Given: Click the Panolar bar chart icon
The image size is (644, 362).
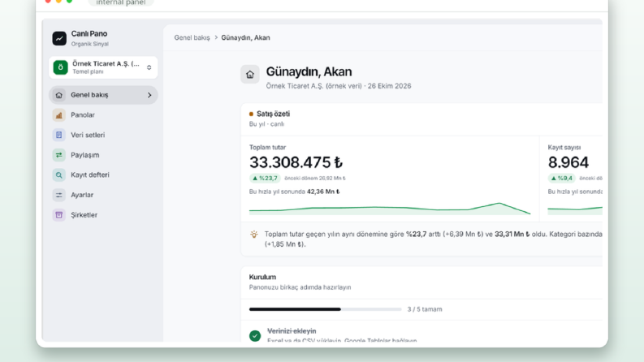Looking at the screenshot, I should [x=58, y=115].
